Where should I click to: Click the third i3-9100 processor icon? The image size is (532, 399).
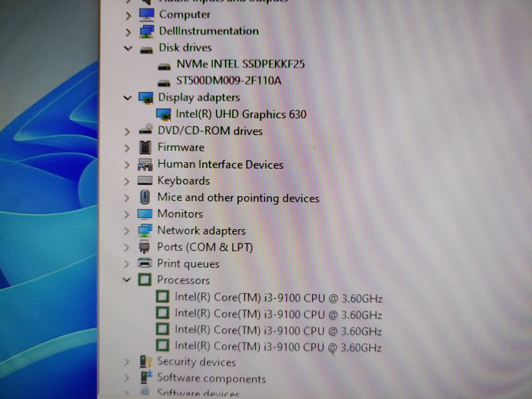pos(163,329)
